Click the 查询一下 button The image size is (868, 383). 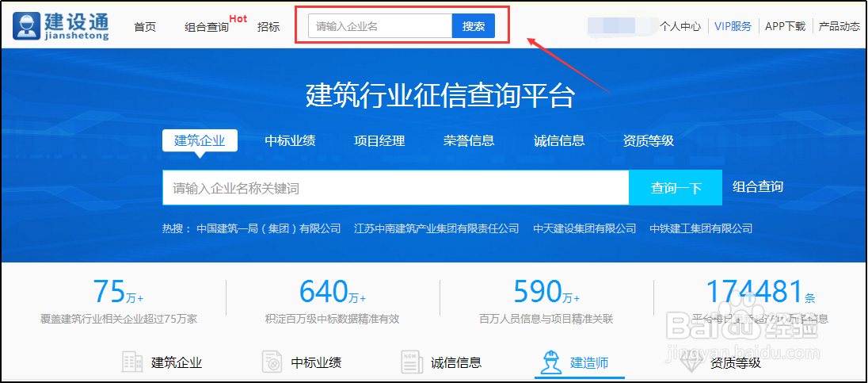676,188
